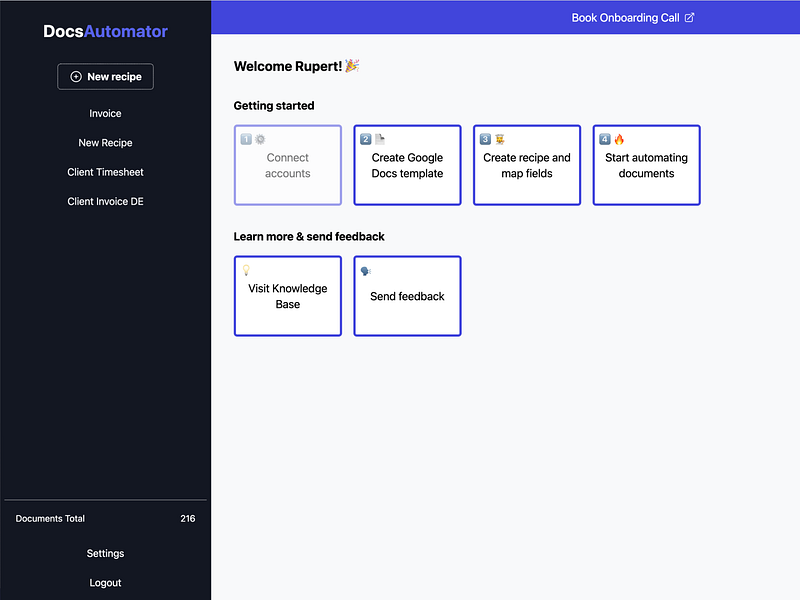
Task: Open the Start automating documents card
Action: [x=646, y=165]
